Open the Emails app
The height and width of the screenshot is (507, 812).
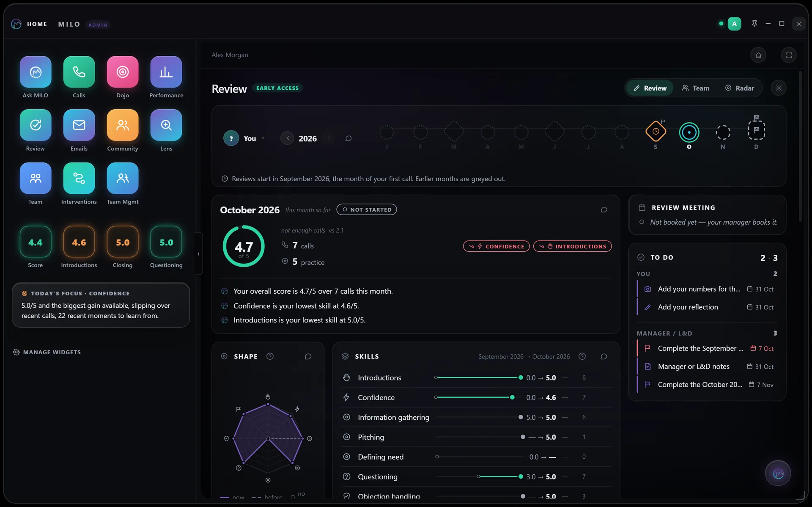click(x=79, y=125)
